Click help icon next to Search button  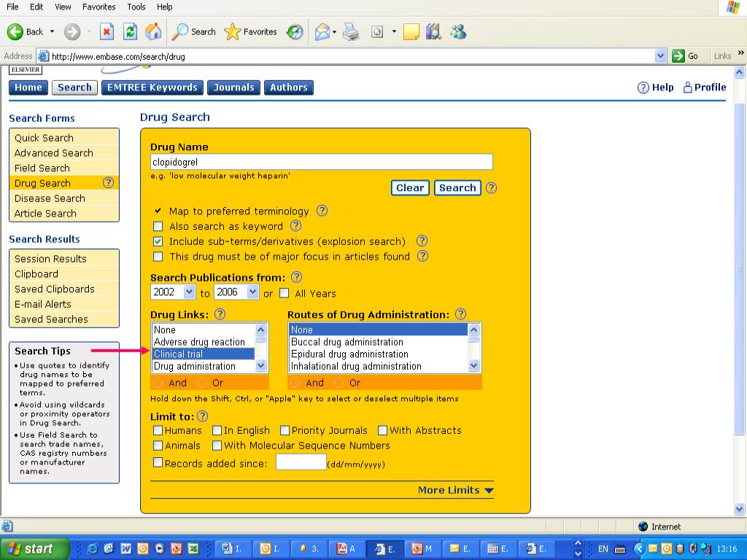[x=491, y=188]
